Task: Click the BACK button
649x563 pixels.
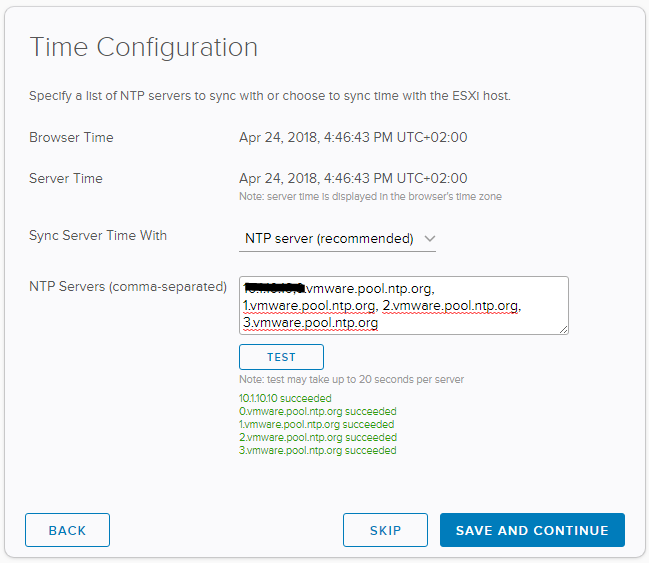Action: tap(67, 530)
